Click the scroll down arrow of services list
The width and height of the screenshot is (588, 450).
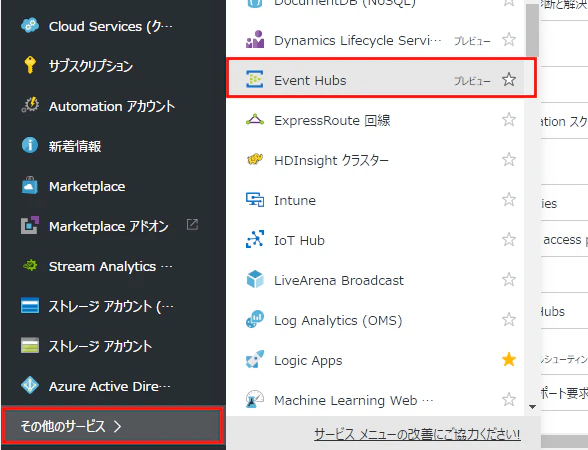pos(532,406)
